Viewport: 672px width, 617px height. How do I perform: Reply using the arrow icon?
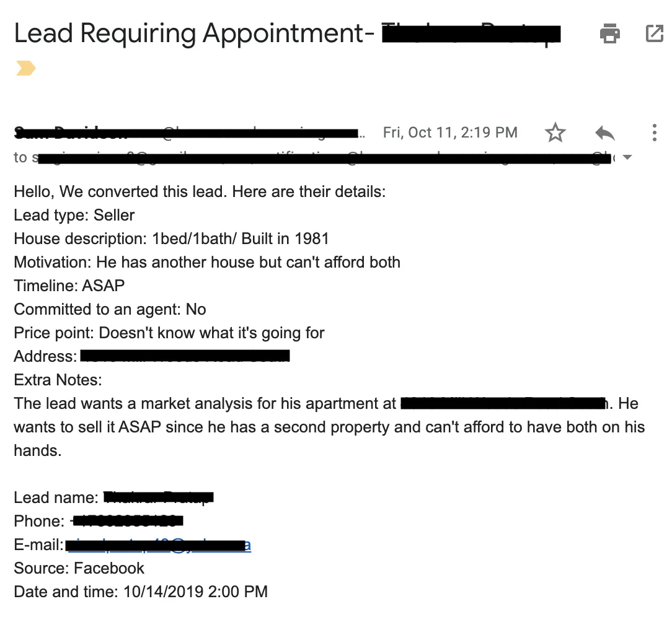[605, 133]
